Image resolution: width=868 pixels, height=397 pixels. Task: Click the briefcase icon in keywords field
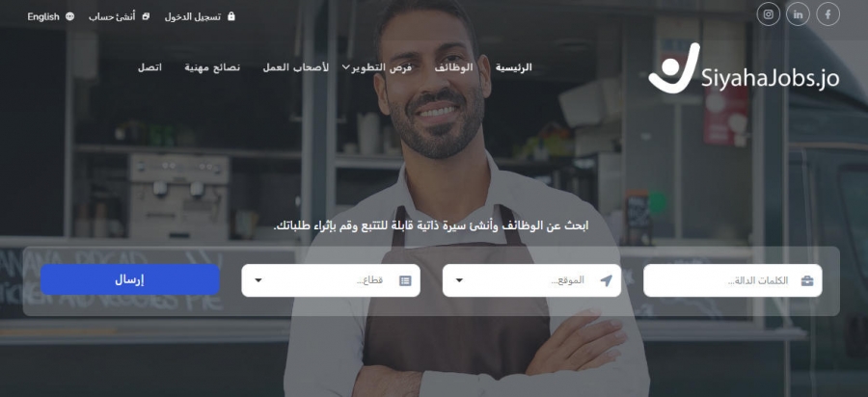(807, 280)
